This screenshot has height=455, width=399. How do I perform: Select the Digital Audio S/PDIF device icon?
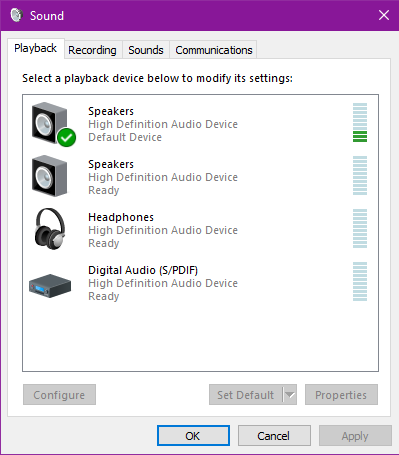(x=50, y=286)
